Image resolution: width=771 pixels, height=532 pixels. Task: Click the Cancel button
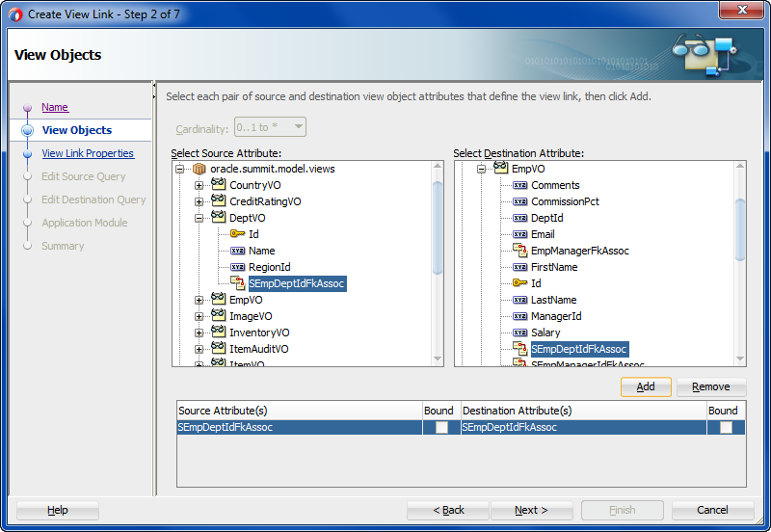[x=712, y=511]
